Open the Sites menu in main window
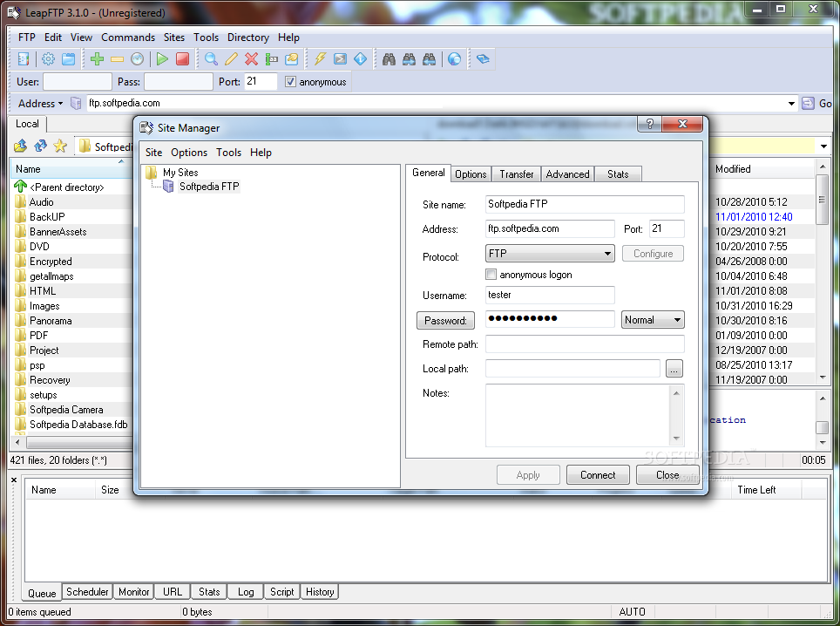Image resolution: width=840 pixels, height=626 pixels. tap(174, 37)
